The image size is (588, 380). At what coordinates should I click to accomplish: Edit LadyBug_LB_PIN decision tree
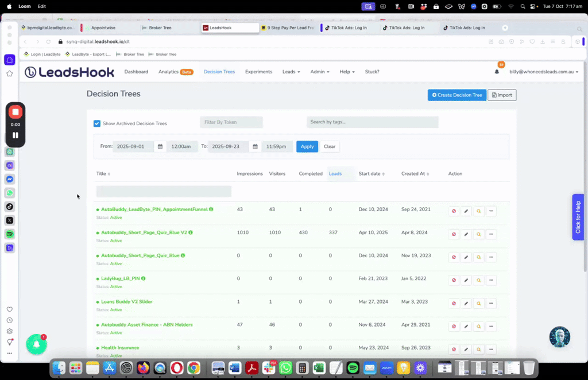[466, 280]
